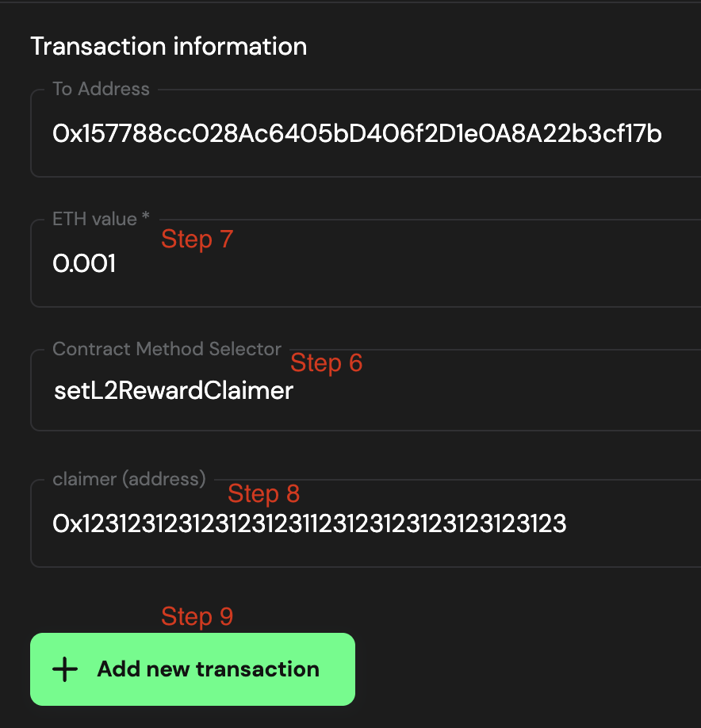Click the red Step 7 annotation

pyautogui.click(x=197, y=239)
